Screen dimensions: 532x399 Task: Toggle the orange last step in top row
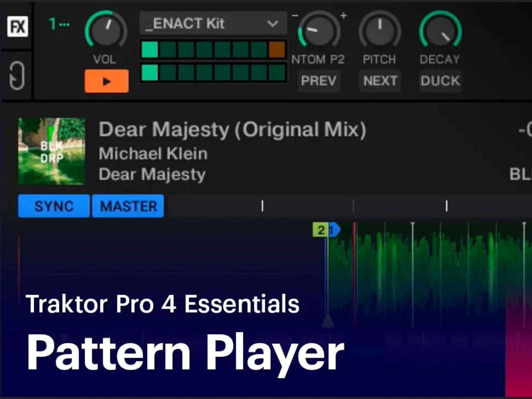coord(277,50)
